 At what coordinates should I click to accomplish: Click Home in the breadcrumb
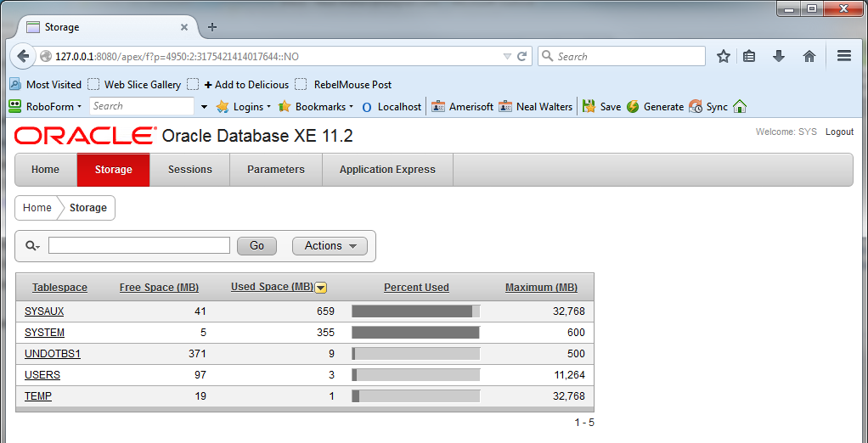[x=37, y=208]
